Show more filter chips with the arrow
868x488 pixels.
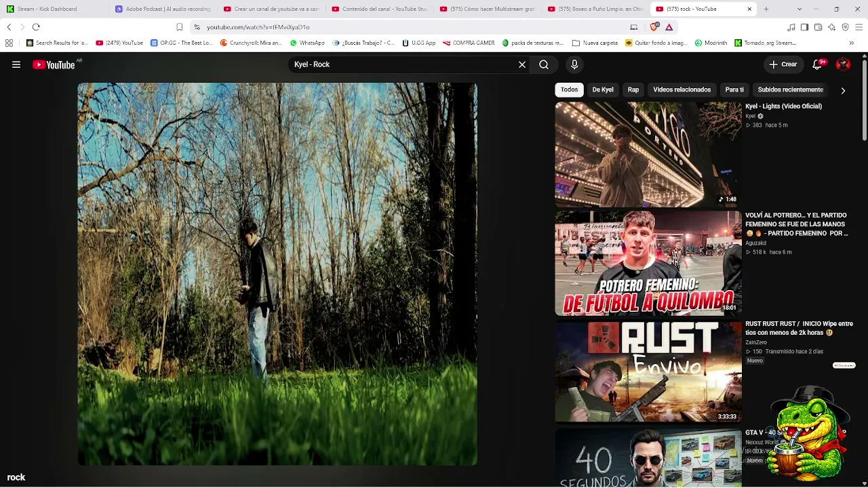[843, 90]
